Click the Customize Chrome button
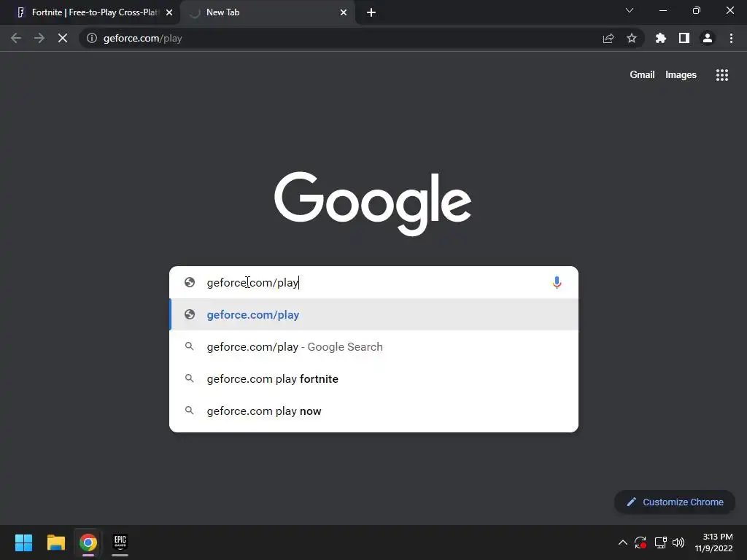This screenshot has width=747, height=560. [675, 502]
